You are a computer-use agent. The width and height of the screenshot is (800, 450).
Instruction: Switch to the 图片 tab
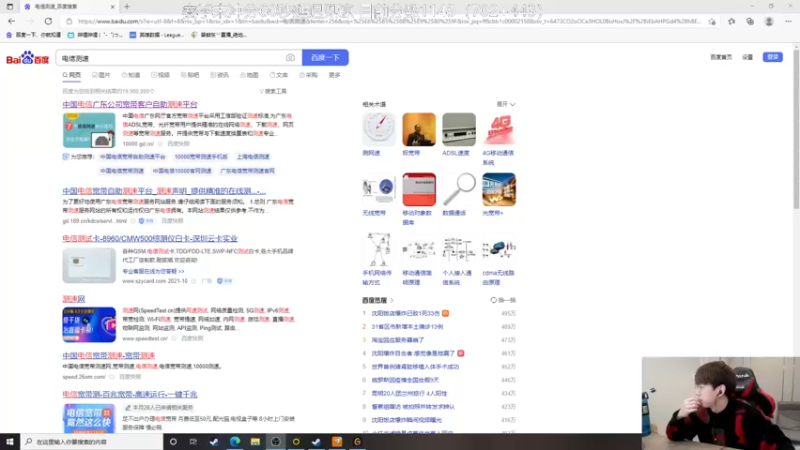pos(101,75)
